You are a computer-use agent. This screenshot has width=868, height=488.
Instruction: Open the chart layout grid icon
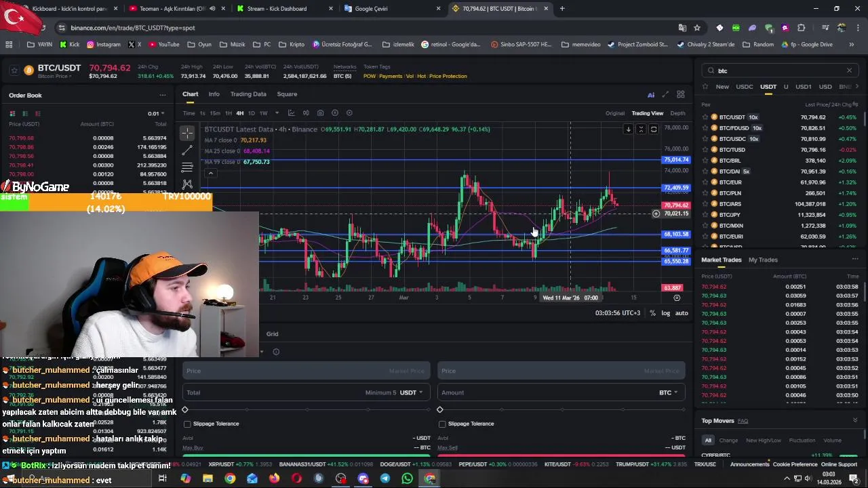click(681, 95)
